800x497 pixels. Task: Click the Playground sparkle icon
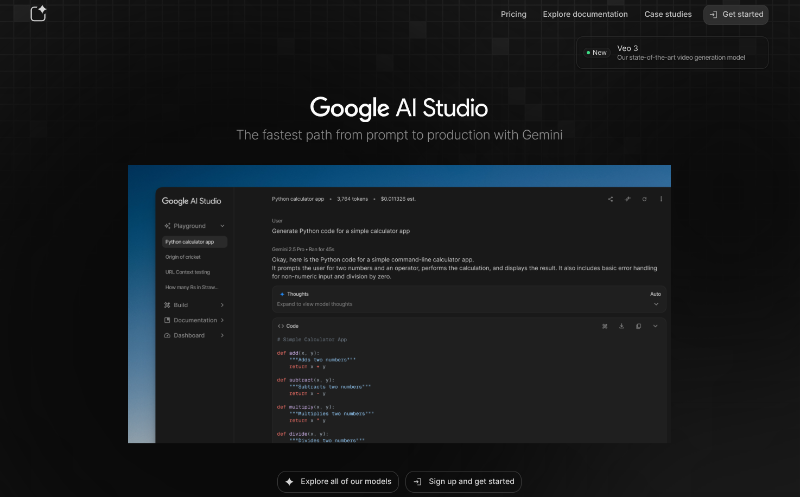tap(167, 226)
